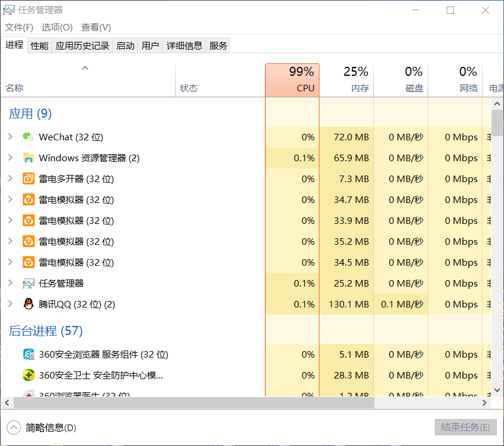Click the horizontal scrollbar right arrow
The image size is (504, 446).
(484, 403)
